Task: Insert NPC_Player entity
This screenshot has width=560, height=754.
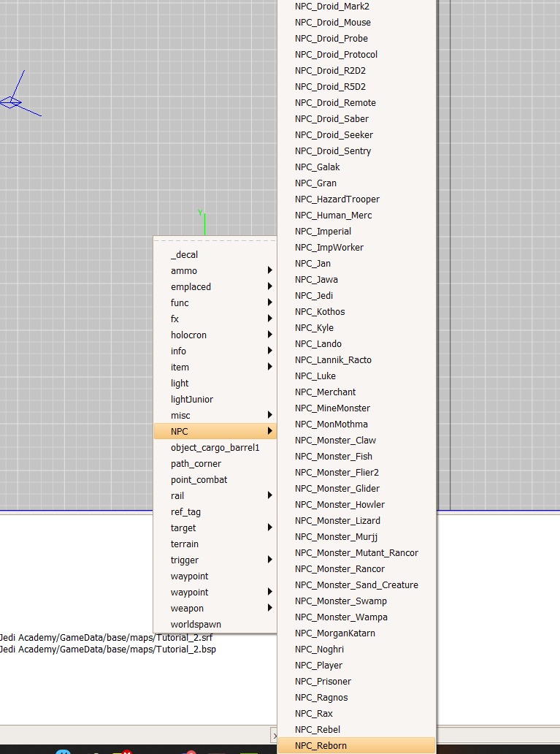Action: coord(357,666)
